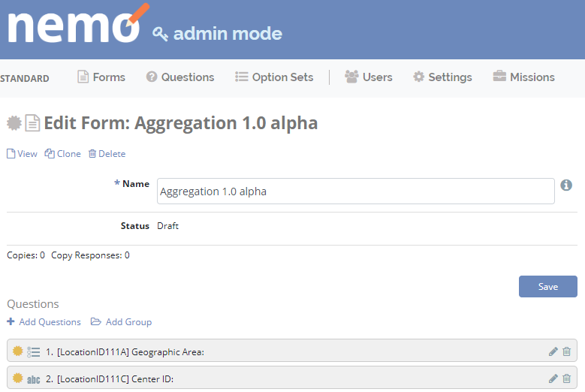
Task: Click select-one type icon on Geographic Area row
Action: coord(34,352)
